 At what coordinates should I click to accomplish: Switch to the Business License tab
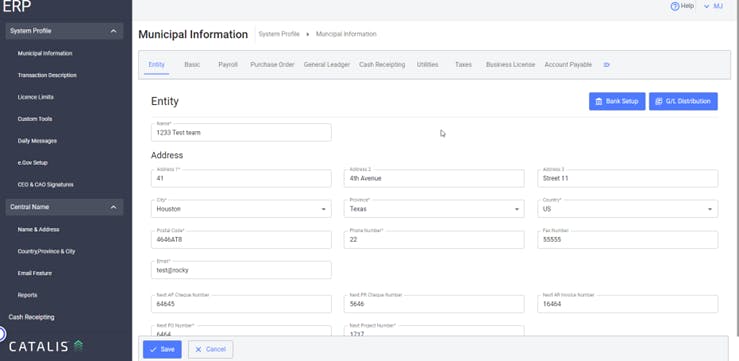510,65
